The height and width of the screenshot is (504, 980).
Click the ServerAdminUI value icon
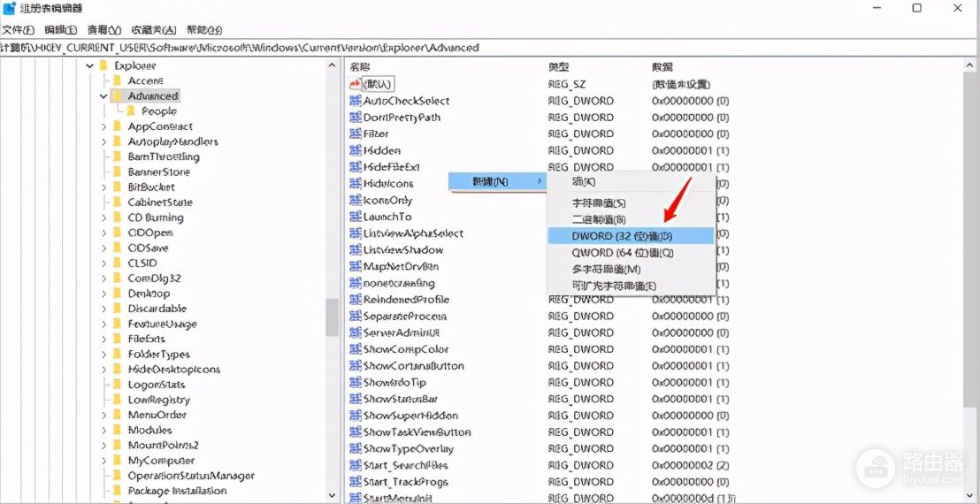click(x=356, y=332)
